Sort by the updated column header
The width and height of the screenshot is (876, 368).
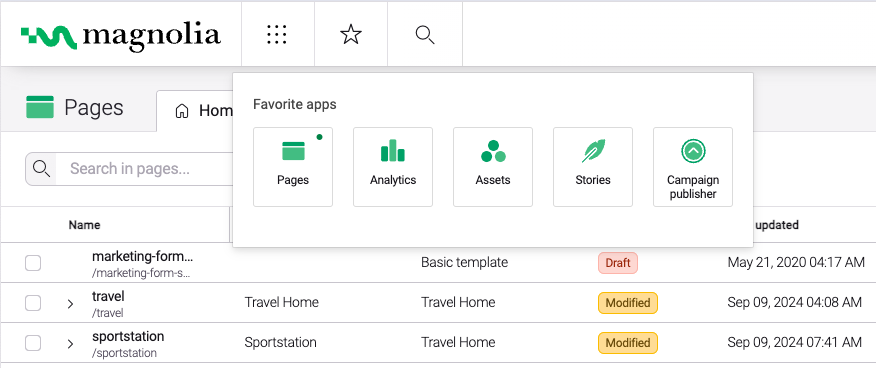(x=777, y=225)
